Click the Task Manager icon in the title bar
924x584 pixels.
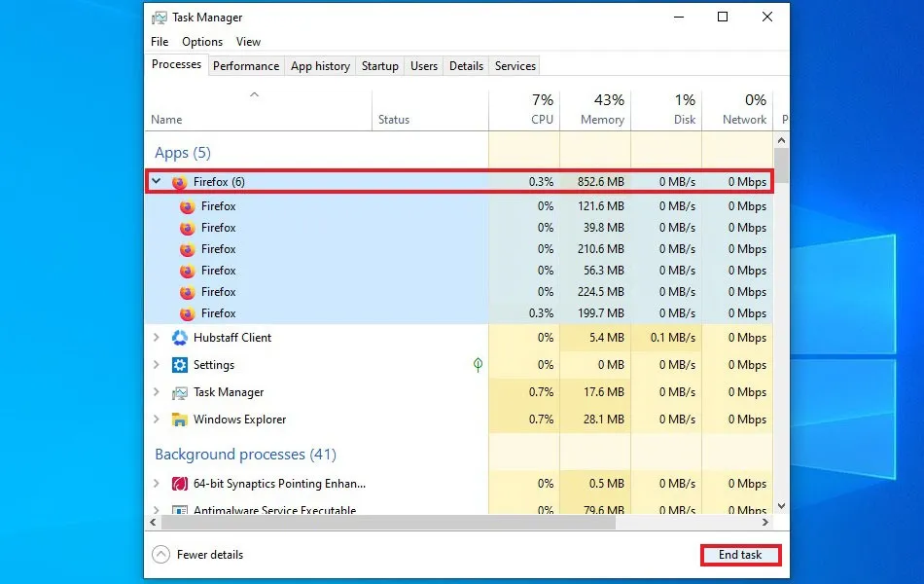pyautogui.click(x=161, y=17)
